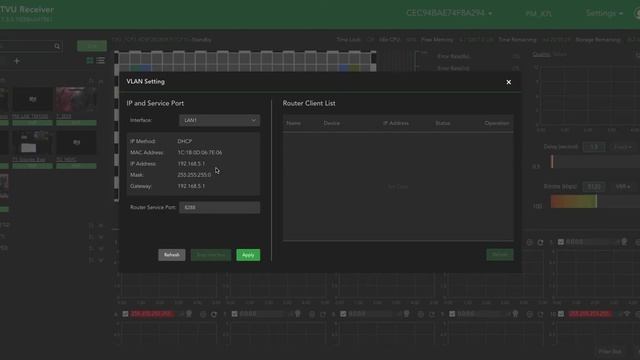Click the microphone icon after the leftmost red label
Image resolution: width=640 pixels, height=360 pixels.
pyautogui.click(x=189, y=314)
